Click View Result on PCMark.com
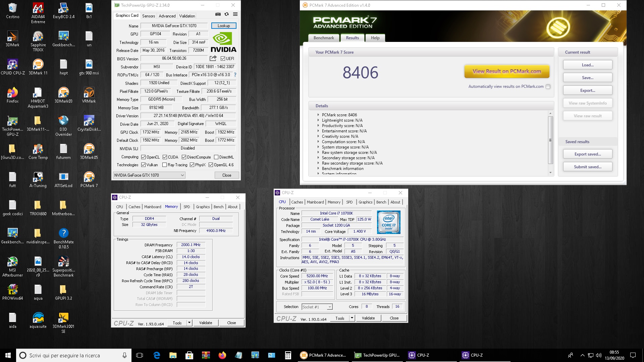644x362 pixels. (x=507, y=71)
